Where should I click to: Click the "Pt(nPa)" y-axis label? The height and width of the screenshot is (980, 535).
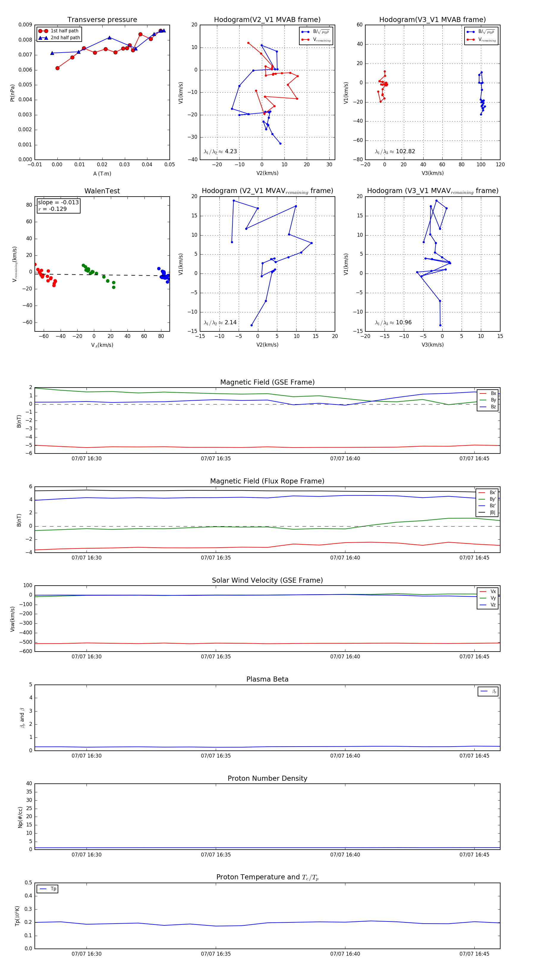tap(12, 93)
